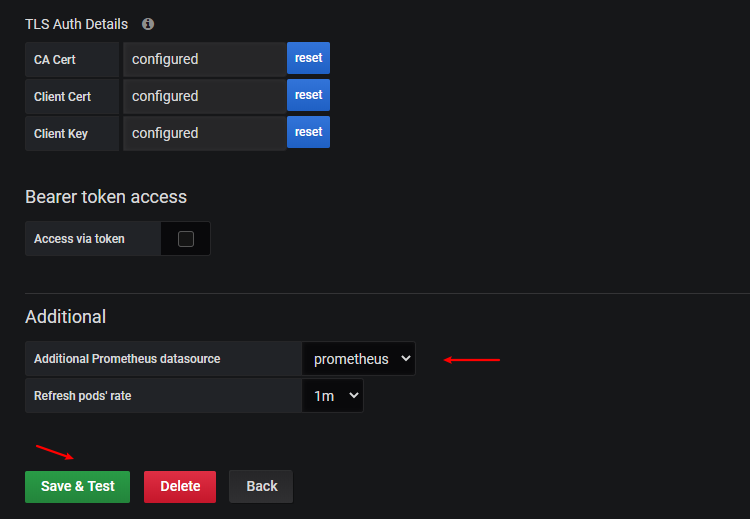Click the Additional section heading
This screenshot has width=750, height=519.
click(66, 317)
